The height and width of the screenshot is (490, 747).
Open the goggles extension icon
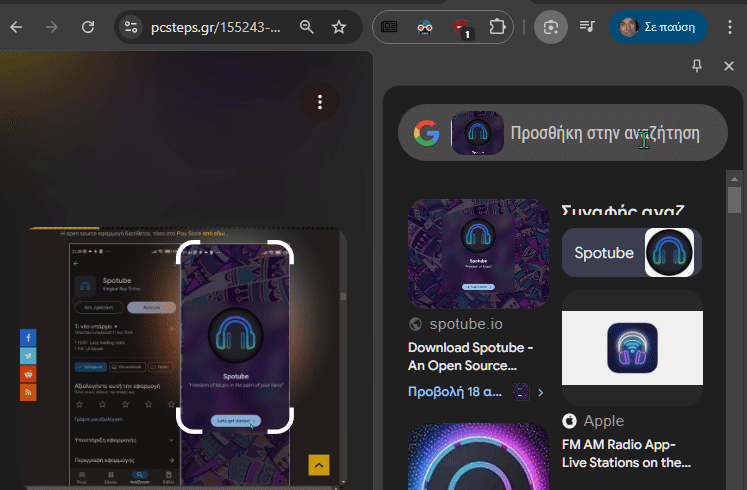coord(424,27)
